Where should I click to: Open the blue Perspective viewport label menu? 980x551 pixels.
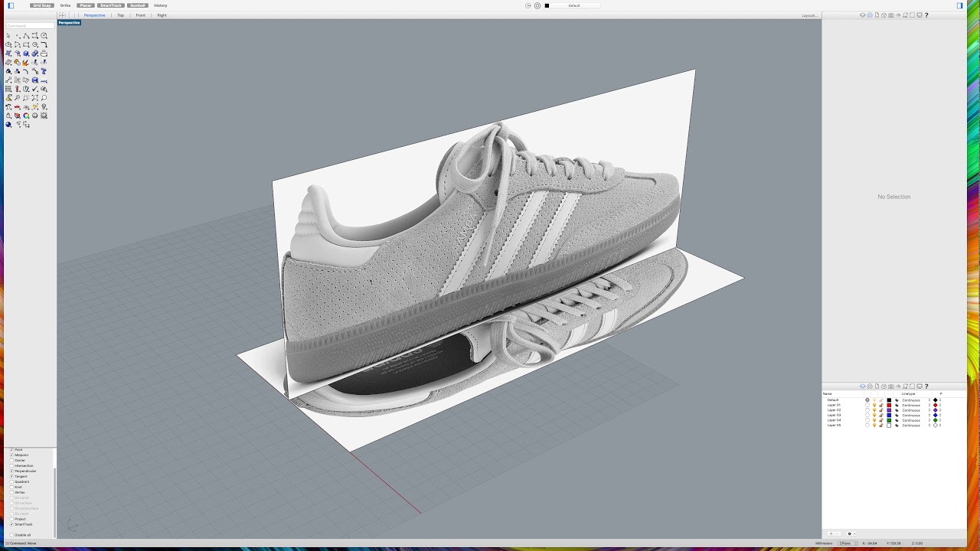tap(69, 23)
